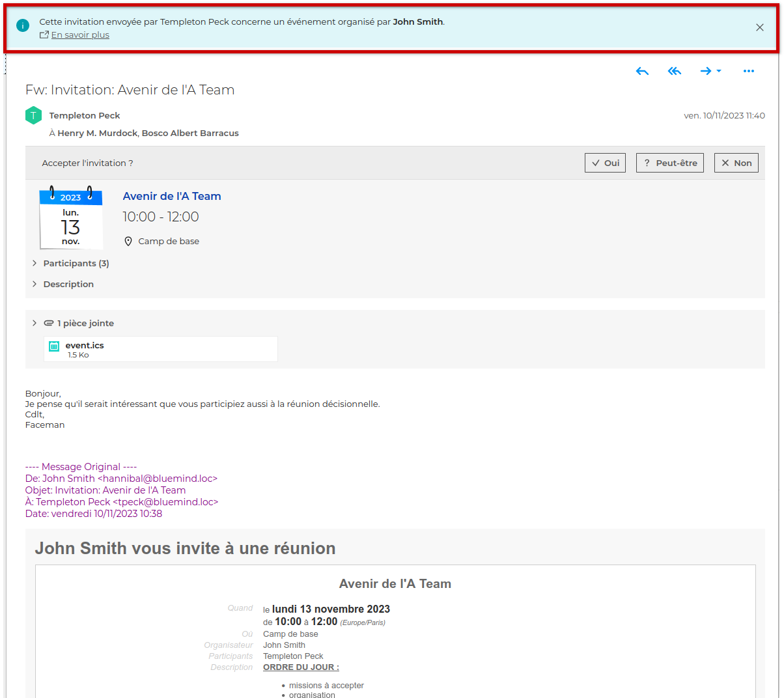Viewport: 784px width, 698px height.
Task: Accept the invitation with Oui
Action: point(605,163)
